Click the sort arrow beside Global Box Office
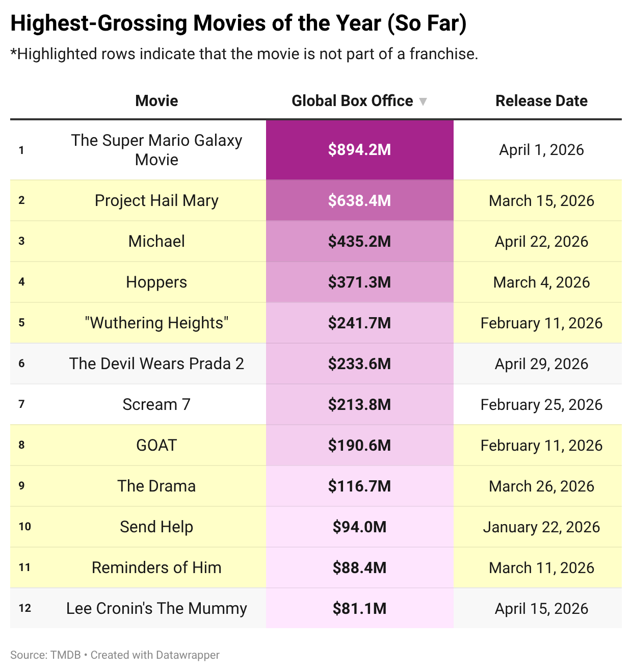 coord(423,101)
